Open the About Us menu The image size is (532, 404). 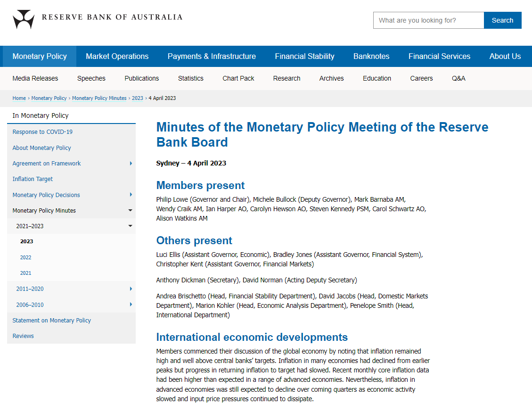[505, 57]
